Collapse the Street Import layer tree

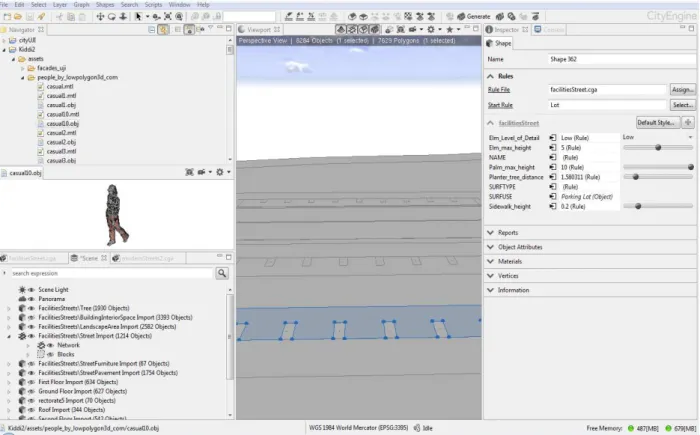9,336
